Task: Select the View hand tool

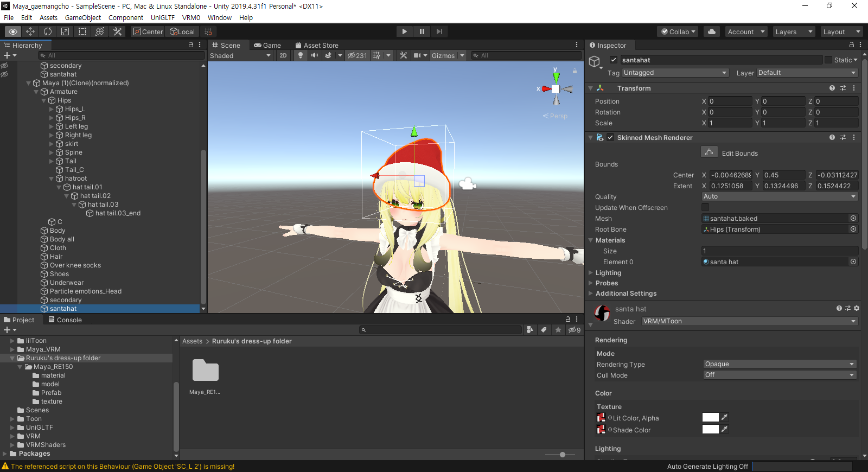Action: pos(13,31)
